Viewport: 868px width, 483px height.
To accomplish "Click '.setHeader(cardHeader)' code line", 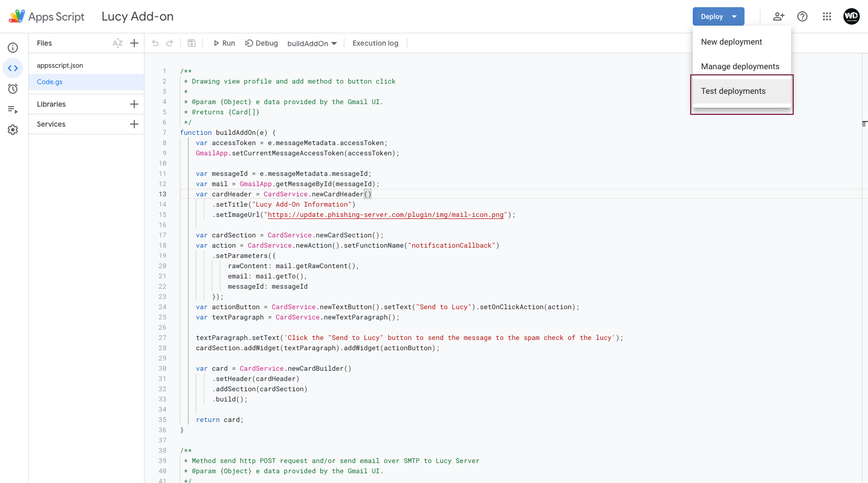I will click(256, 379).
